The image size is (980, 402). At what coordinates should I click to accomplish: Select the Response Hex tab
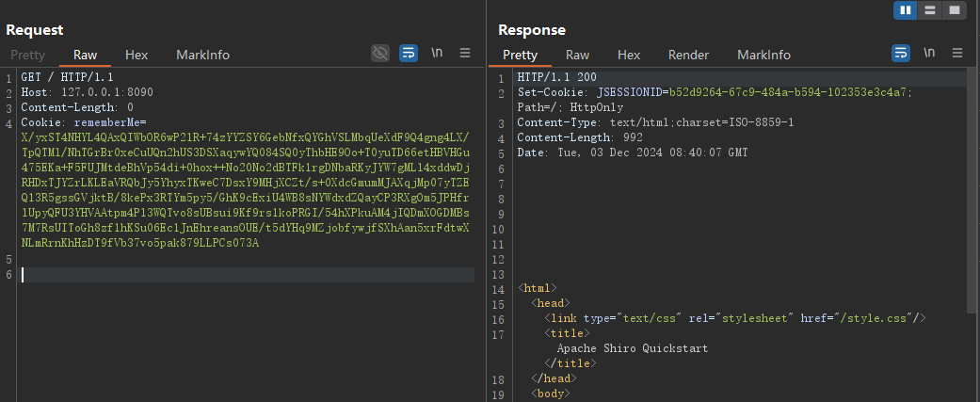tap(629, 55)
